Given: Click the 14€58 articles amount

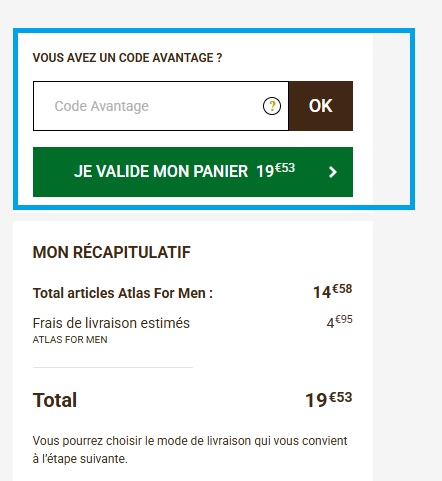Looking at the screenshot, I should tap(332, 291).
